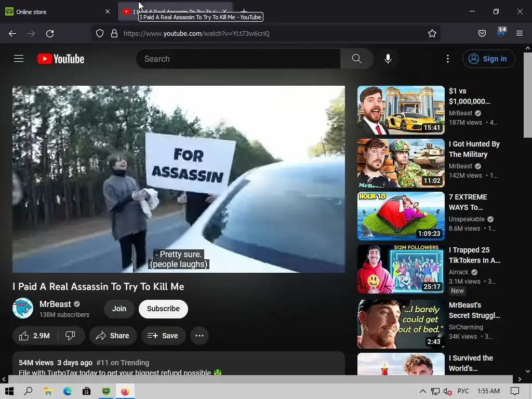Click Airrack channel name

click(458, 272)
